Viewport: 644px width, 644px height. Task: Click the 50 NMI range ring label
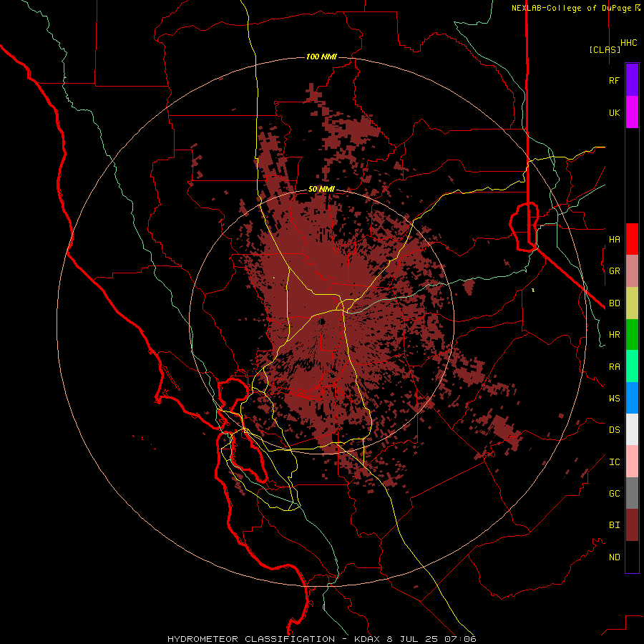pos(321,190)
